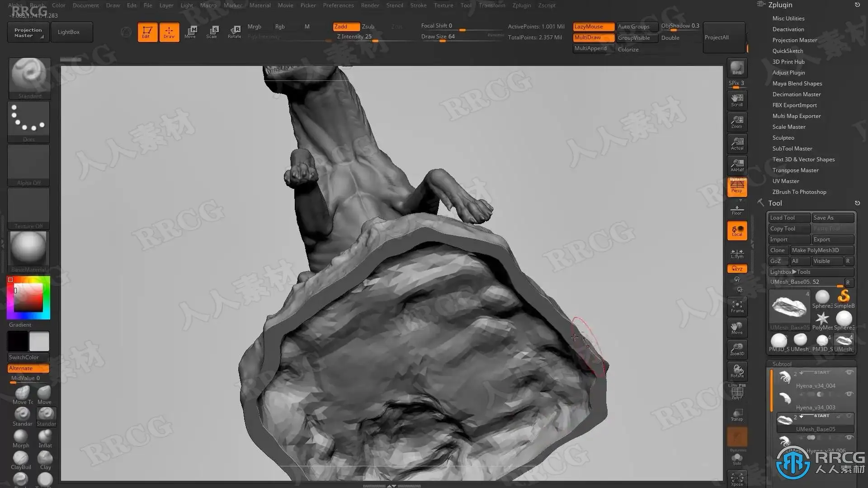Click the Zoom canvas icon
868x488 pixels.
pos(737,122)
